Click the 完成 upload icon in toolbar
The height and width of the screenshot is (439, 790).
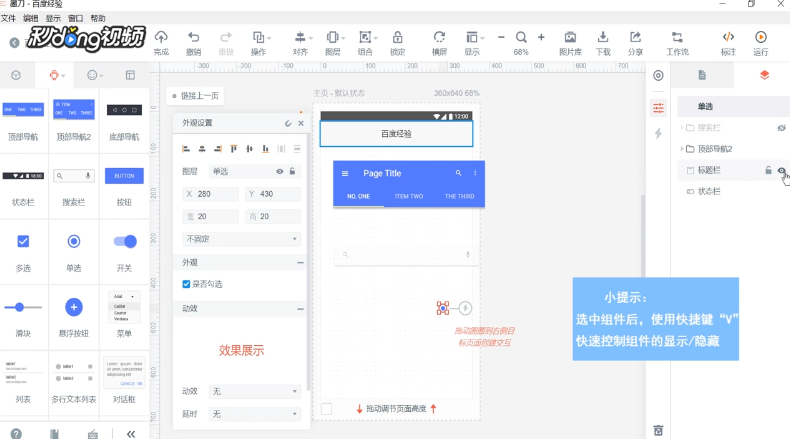161,37
